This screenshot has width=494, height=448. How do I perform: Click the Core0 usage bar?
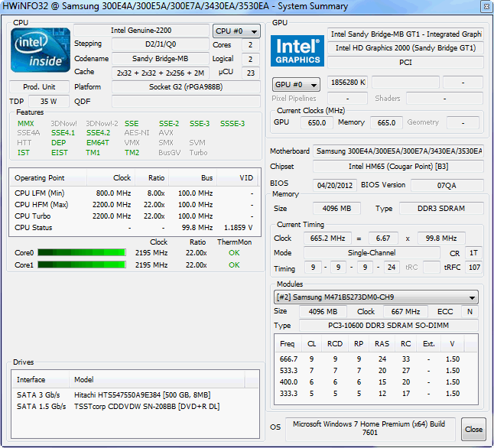(82, 253)
